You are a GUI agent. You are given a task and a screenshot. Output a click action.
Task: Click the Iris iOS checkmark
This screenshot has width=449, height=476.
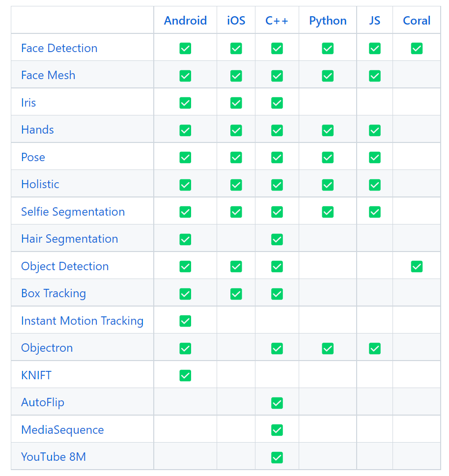(x=236, y=103)
